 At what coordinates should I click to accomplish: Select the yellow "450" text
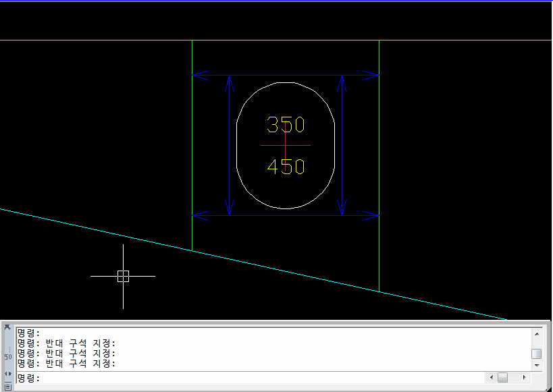tap(286, 167)
